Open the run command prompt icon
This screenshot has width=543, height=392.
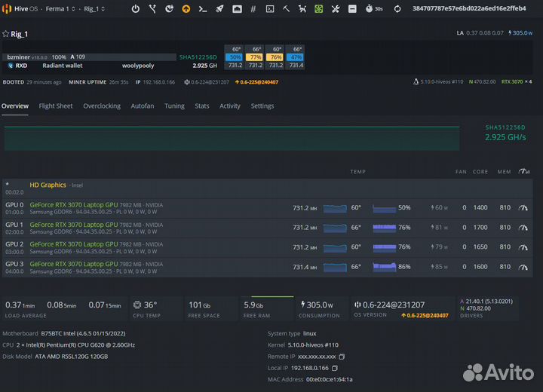tap(203, 9)
